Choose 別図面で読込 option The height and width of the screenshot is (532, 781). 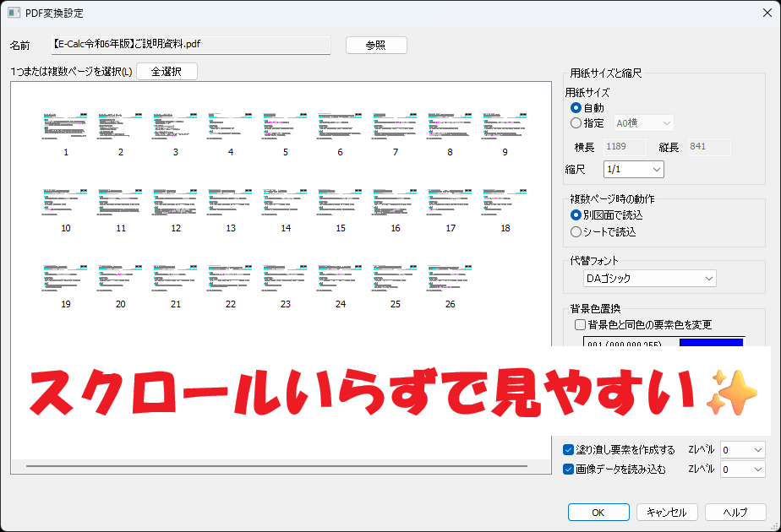(576, 215)
